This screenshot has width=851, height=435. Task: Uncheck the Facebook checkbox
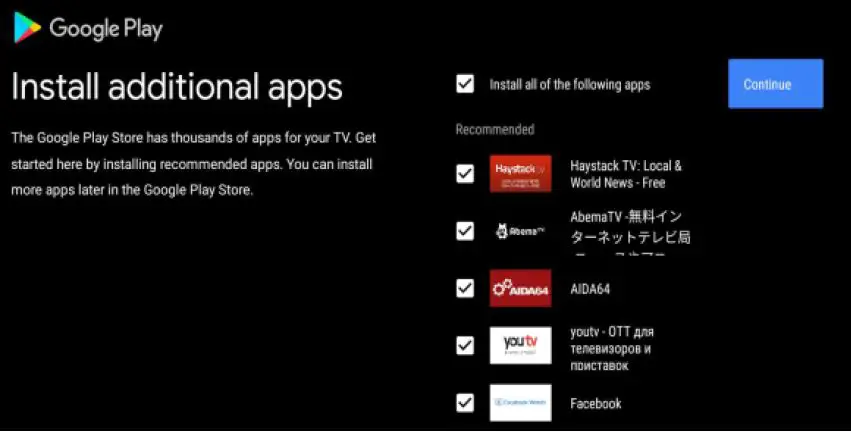465,402
